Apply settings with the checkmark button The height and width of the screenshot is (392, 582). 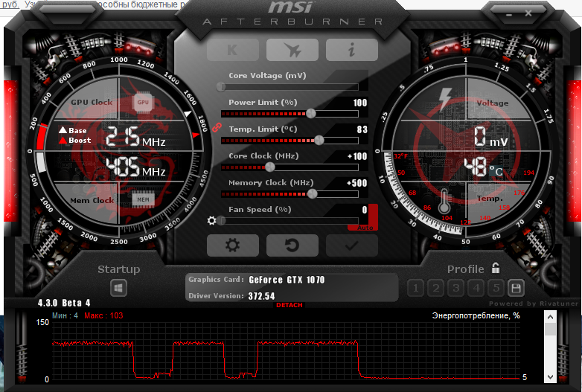coord(351,245)
